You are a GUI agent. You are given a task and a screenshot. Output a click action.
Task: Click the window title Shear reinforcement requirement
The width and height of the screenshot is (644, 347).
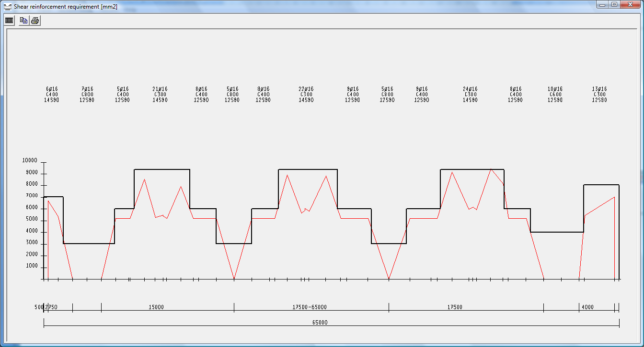(x=66, y=7)
